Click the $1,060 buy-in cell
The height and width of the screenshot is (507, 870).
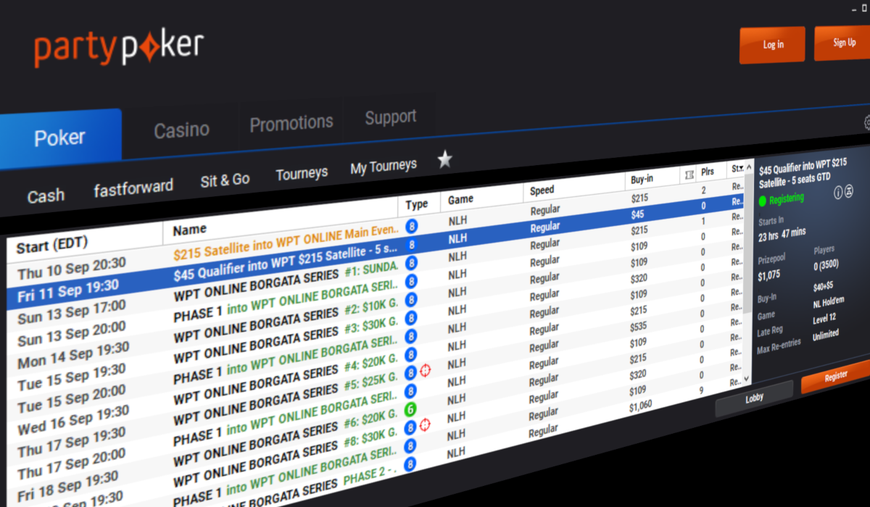click(640, 407)
